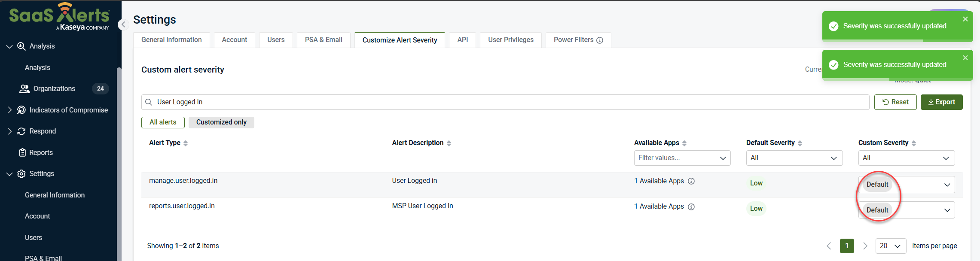Switch to the PSA & Email tab

[324, 40]
